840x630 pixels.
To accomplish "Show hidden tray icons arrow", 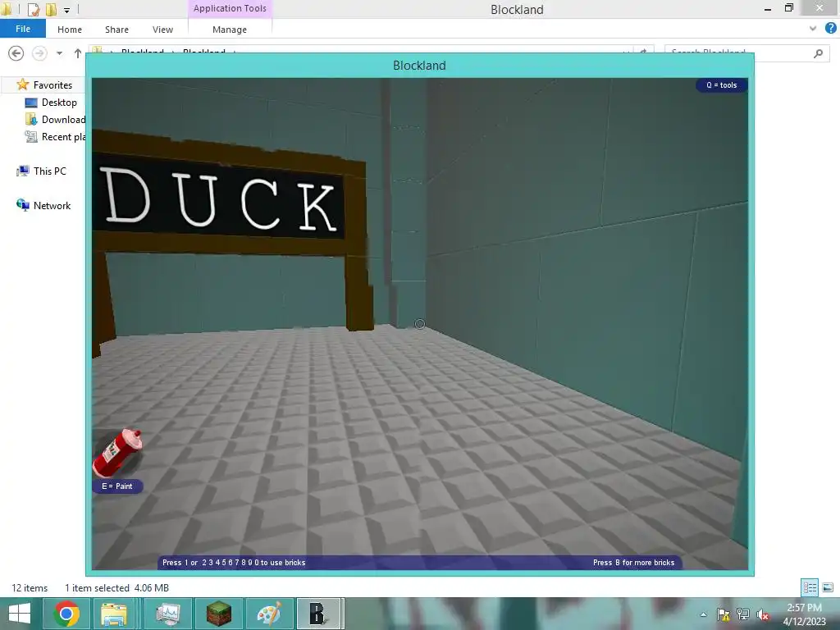I will tap(703, 614).
